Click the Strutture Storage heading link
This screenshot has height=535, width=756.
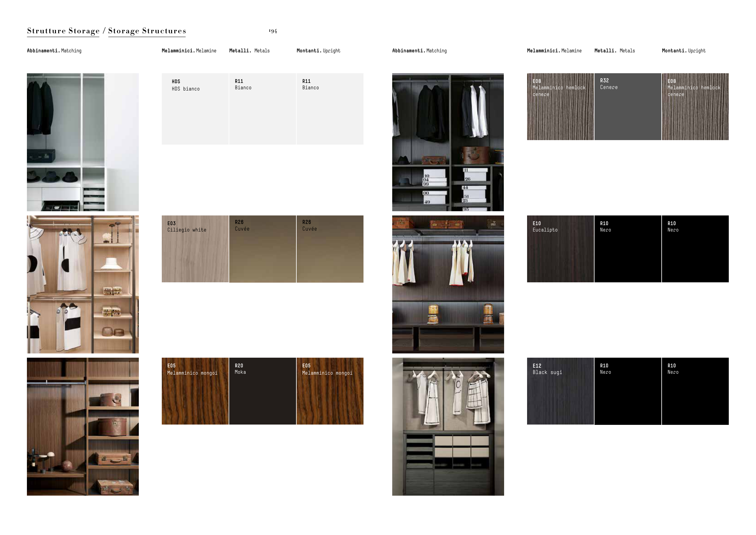click(x=63, y=31)
